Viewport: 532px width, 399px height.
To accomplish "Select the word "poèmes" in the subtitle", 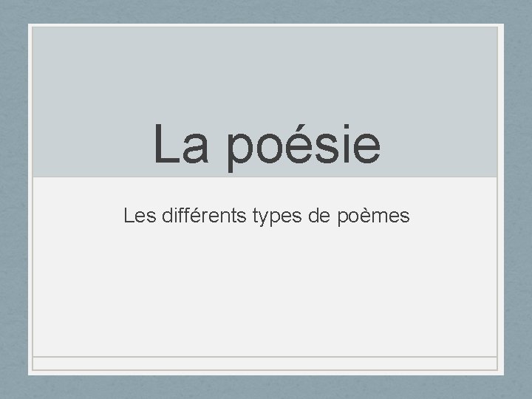I will (378, 218).
